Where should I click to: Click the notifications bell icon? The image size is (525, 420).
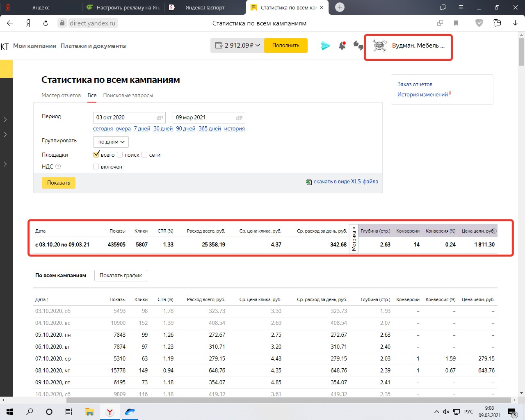[342, 46]
